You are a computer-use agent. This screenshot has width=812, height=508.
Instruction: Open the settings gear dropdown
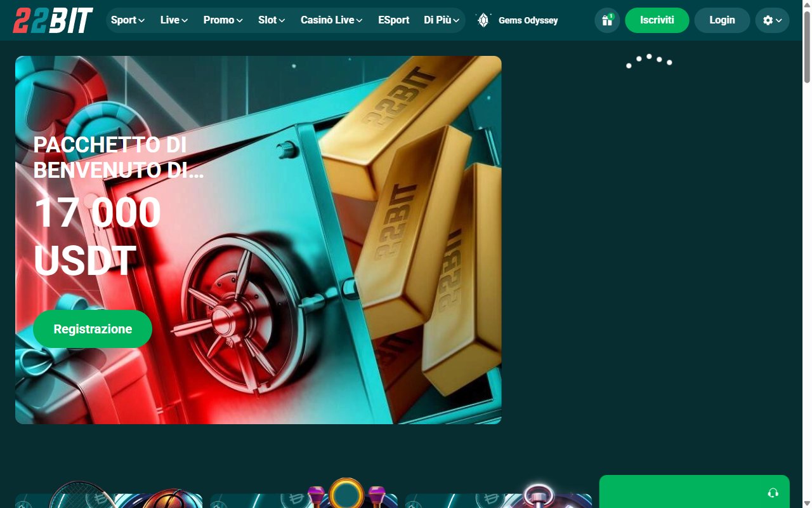pos(772,20)
